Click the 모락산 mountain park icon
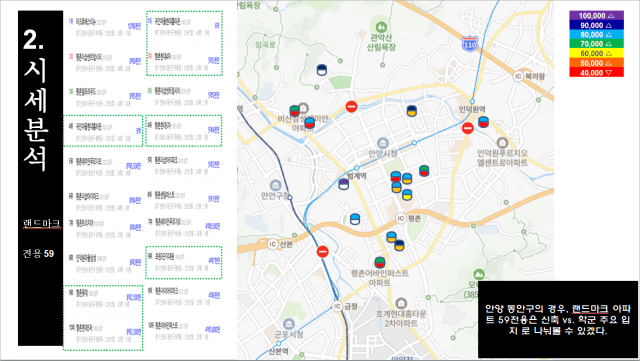This screenshot has width=640, height=361. [479, 274]
